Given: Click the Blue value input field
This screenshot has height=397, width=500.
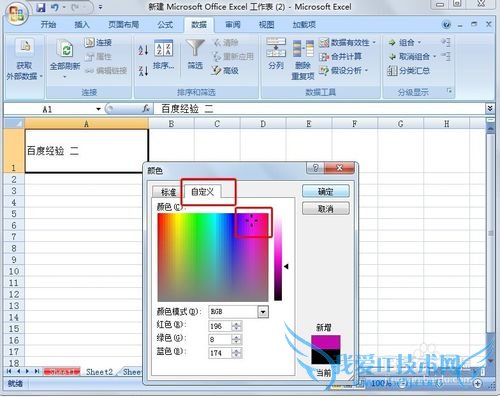Looking at the screenshot, I should 220,353.
